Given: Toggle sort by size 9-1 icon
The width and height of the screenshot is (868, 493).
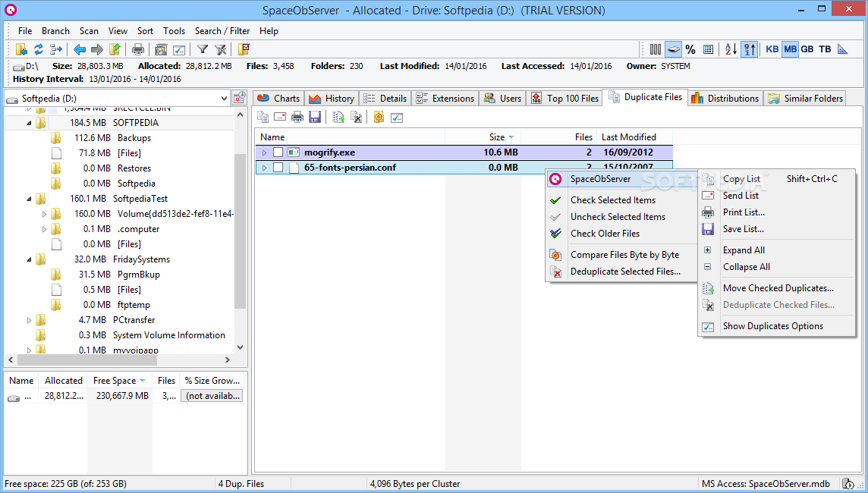Looking at the screenshot, I should click(x=750, y=49).
